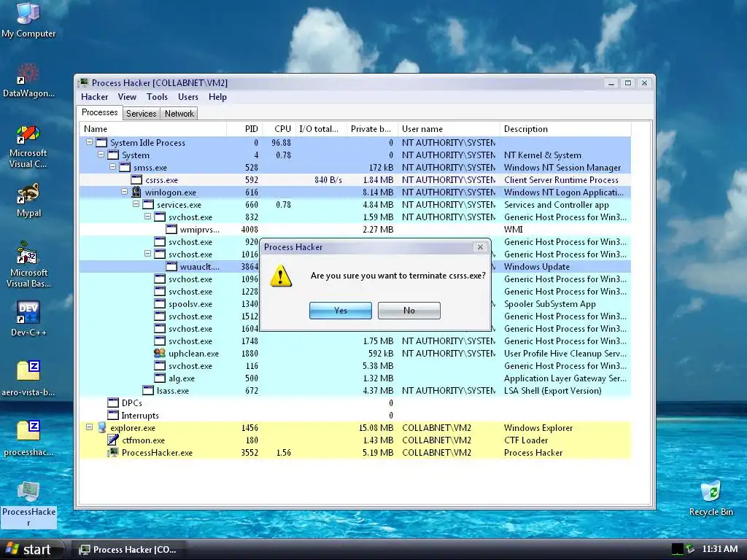The height and width of the screenshot is (560, 747).
Task: Select the svchost.exe row with PID 116
Action: point(355,365)
